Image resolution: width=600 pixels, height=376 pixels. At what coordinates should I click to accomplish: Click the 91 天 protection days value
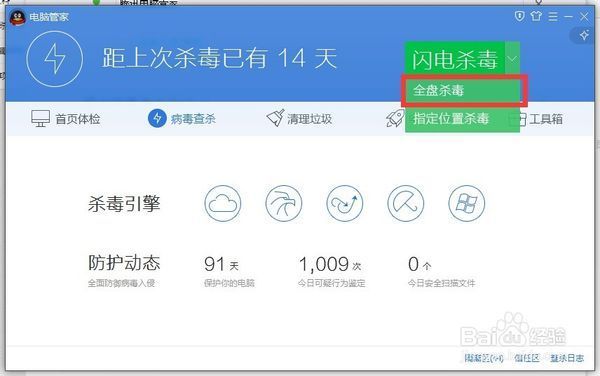click(221, 264)
